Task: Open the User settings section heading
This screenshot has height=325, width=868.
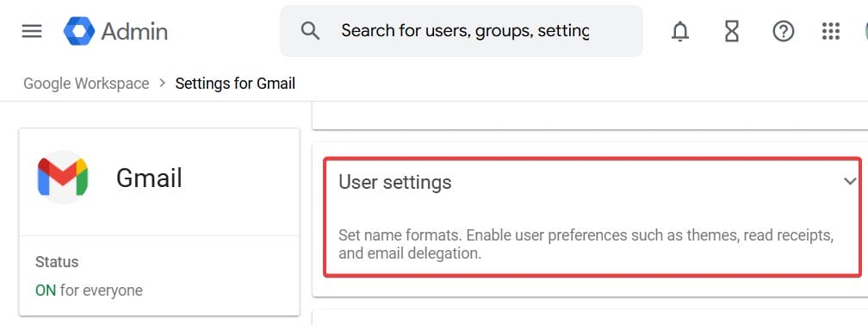Action: pos(395,183)
